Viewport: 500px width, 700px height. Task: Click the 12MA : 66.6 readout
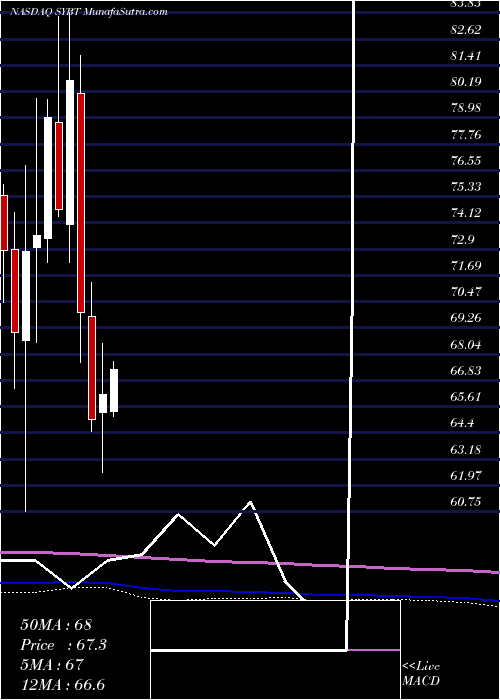[62, 685]
